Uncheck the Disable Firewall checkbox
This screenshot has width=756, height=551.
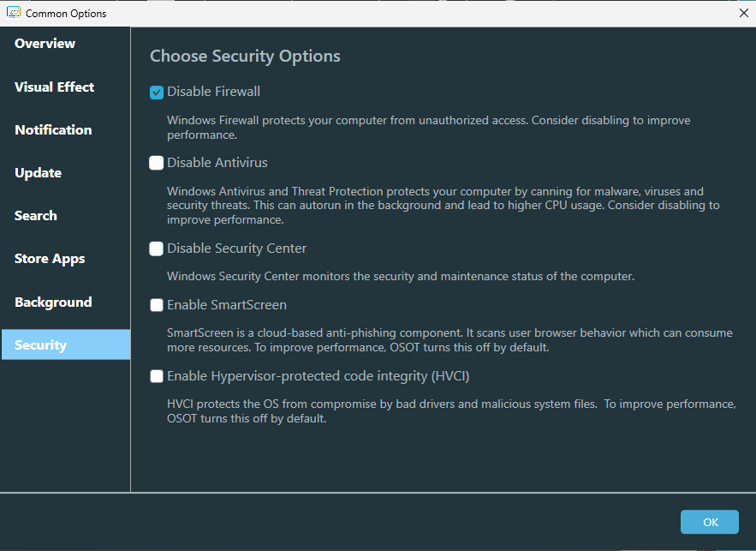point(157,93)
